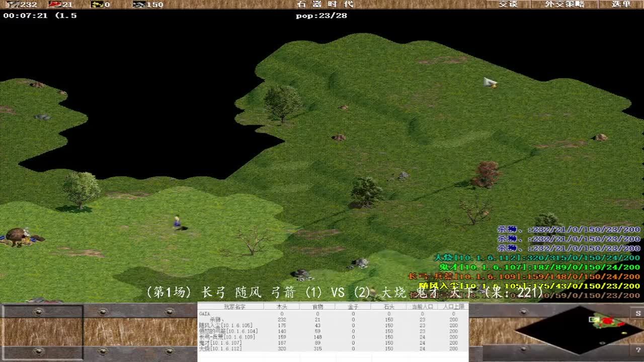The image size is (644, 362).
Task: Click the wood resource icon
Action: coord(12,5)
